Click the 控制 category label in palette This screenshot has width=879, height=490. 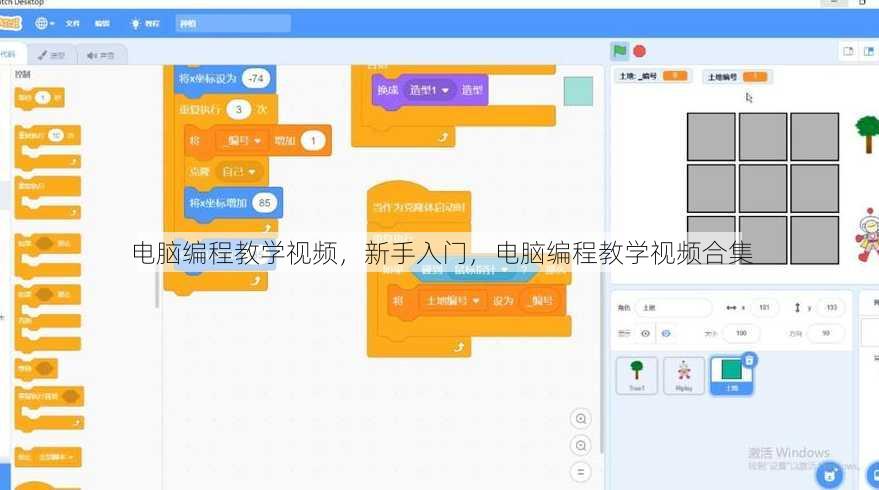23,75
